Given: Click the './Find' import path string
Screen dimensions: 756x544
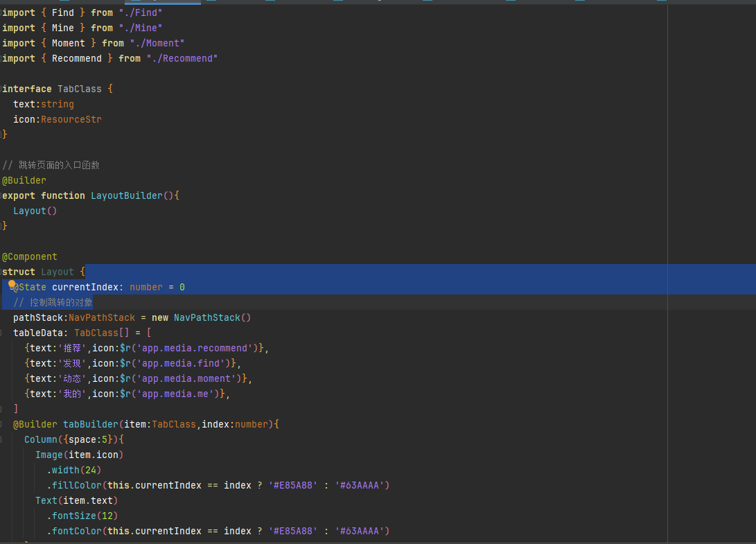Looking at the screenshot, I should pos(141,12).
